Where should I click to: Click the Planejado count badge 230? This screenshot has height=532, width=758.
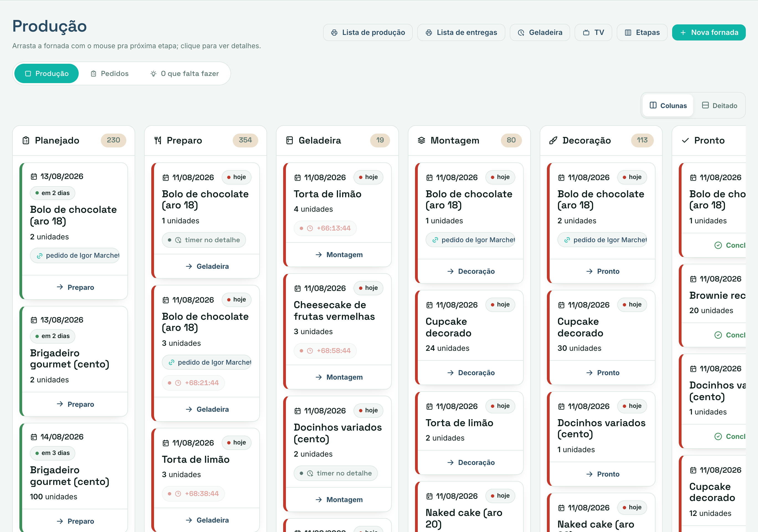click(113, 140)
